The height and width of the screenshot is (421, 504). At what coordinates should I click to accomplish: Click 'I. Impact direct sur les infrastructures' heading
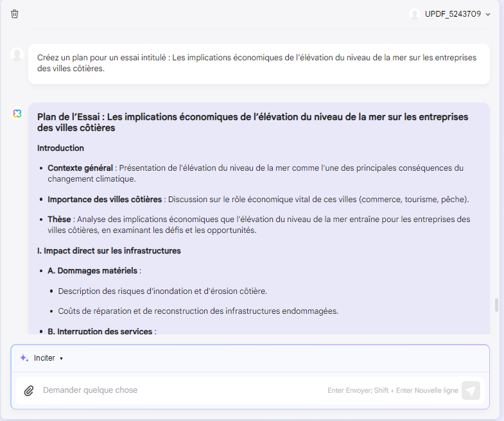pyautogui.click(x=109, y=251)
